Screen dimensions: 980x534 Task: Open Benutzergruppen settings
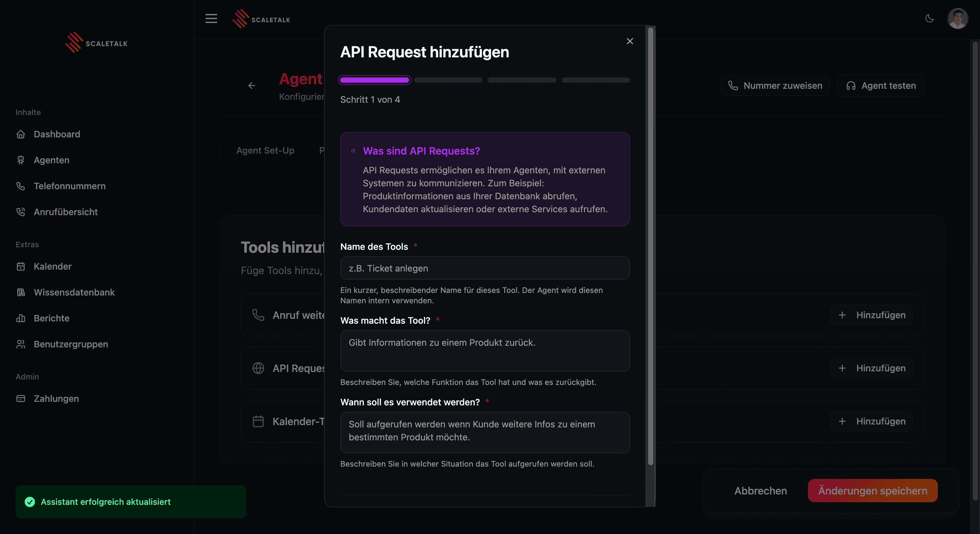pyautogui.click(x=70, y=344)
